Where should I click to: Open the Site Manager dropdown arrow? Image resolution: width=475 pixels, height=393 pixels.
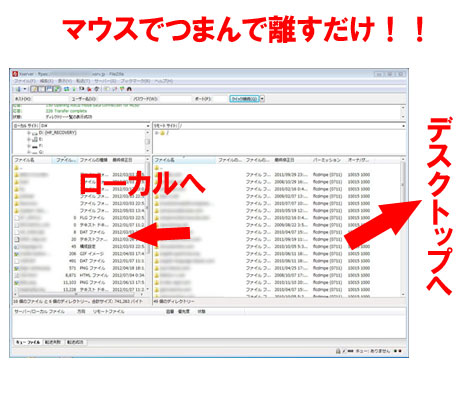(25, 89)
